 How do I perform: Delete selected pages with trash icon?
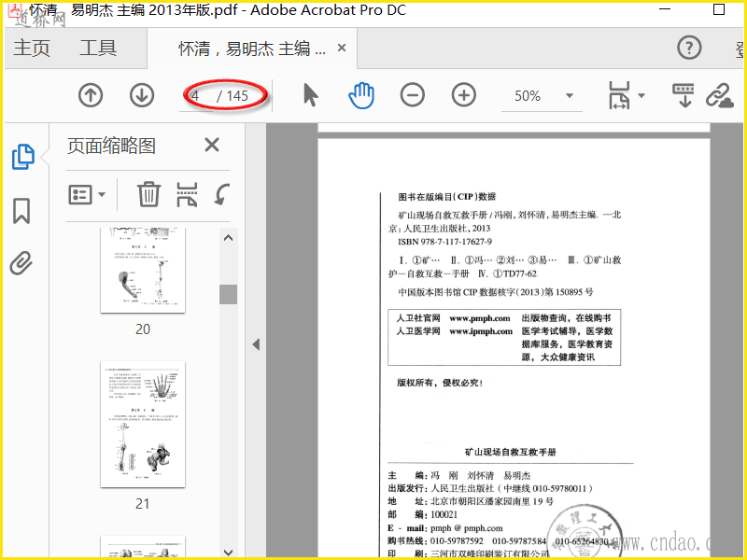pos(149,194)
